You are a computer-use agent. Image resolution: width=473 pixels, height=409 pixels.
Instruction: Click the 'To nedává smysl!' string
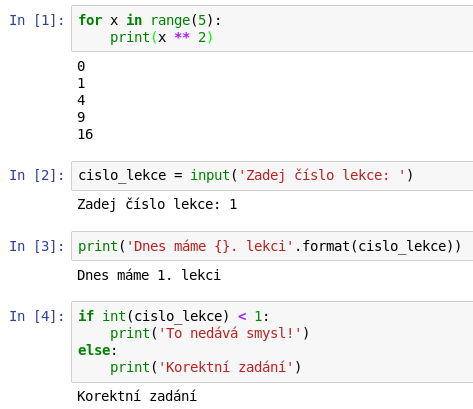coord(230,333)
